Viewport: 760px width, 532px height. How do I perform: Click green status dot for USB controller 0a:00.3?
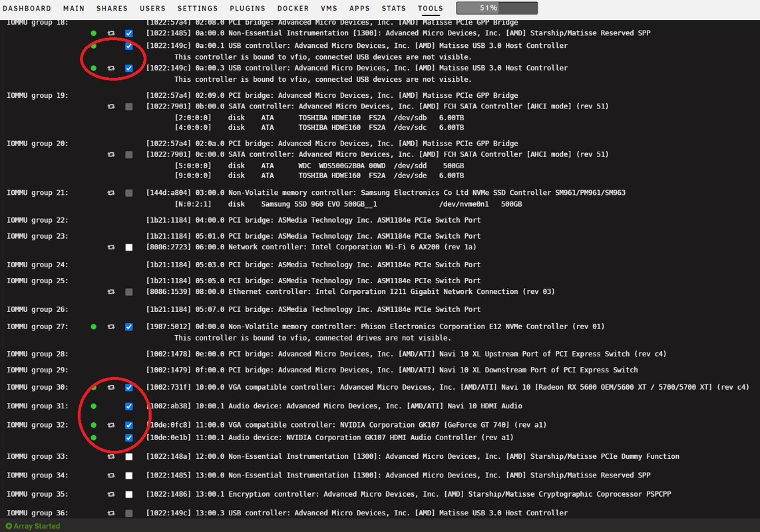click(94, 68)
